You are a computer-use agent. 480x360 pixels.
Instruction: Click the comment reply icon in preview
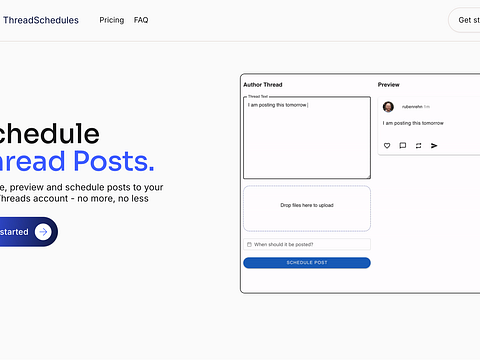[x=403, y=145]
